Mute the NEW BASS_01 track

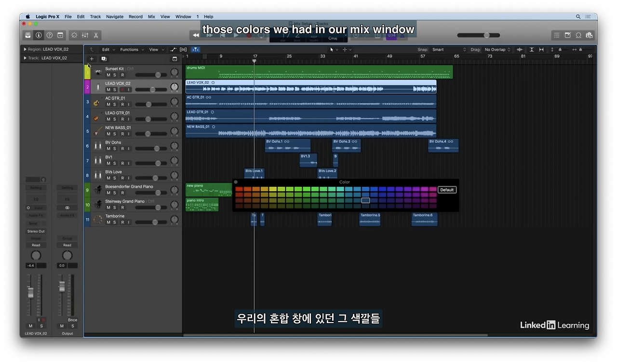tap(108, 134)
